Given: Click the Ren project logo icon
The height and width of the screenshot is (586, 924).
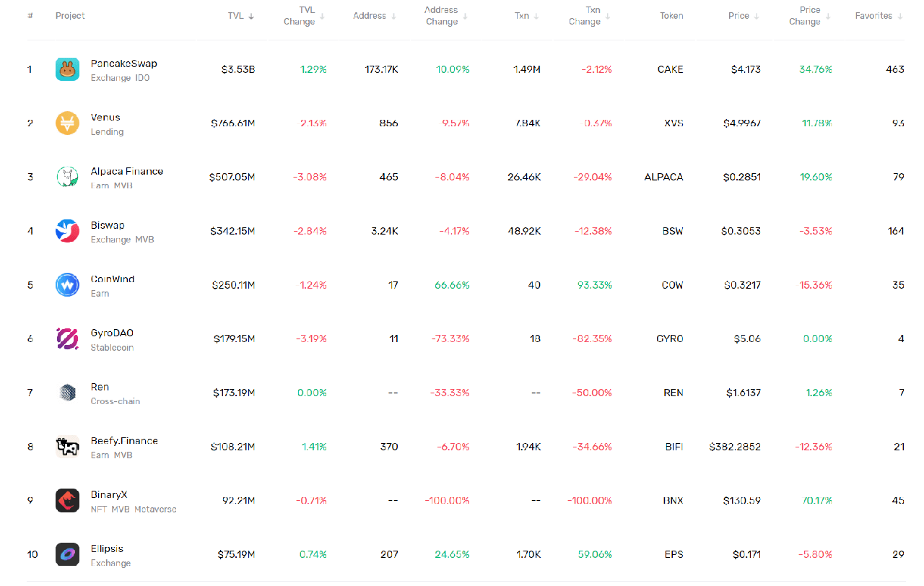Looking at the screenshot, I should pos(67,393).
